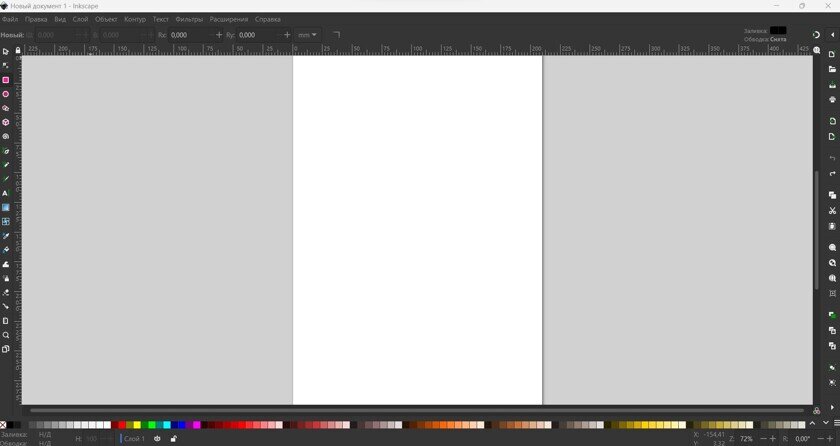Click the Duplicate object icon
840x446 pixels.
[x=832, y=315]
